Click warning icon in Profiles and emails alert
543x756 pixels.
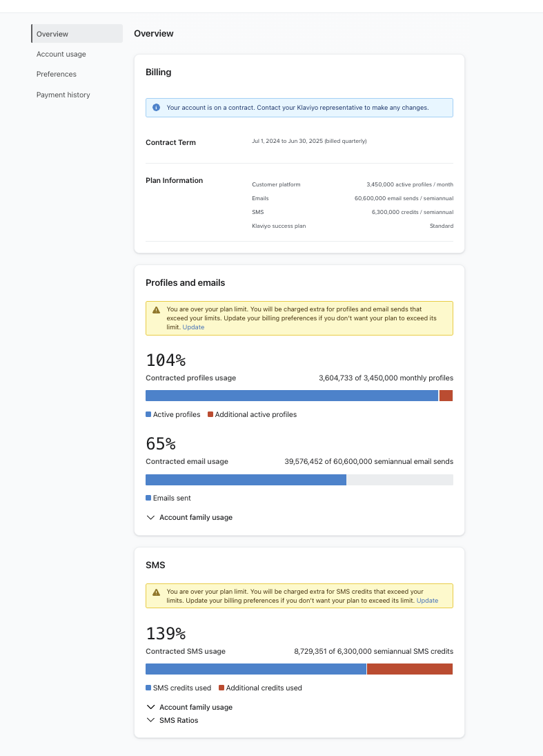click(156, 310)
